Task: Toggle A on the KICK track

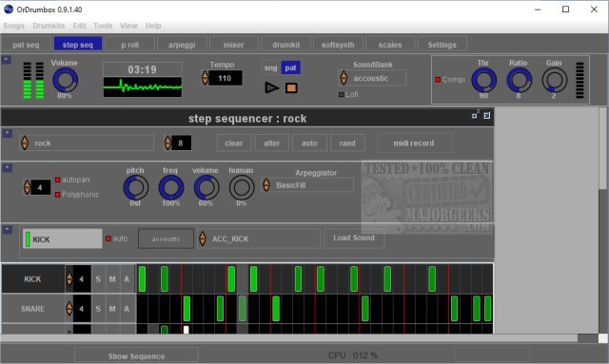Action: coord(127,279)
